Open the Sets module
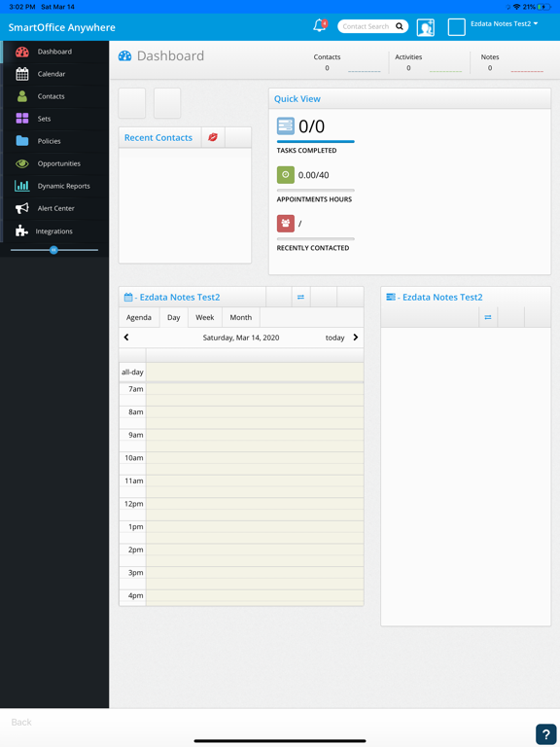This screenshot has width=560, height=747. 54,119
